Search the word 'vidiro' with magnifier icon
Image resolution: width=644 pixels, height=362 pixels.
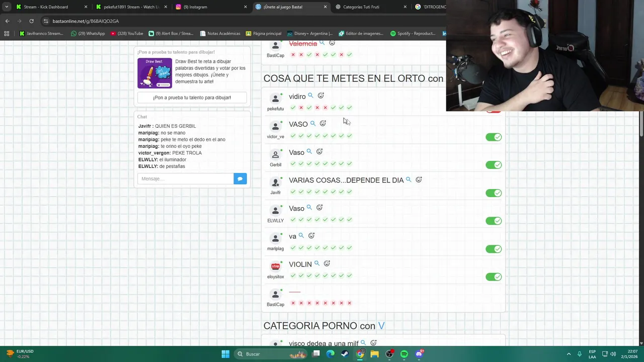coord(310,96)
